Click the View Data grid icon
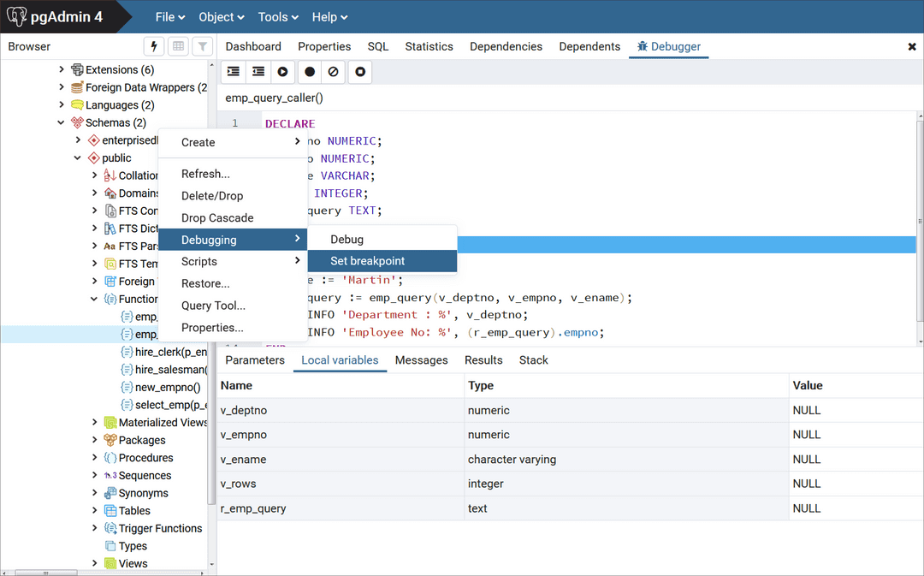 [x=177, y=46]
